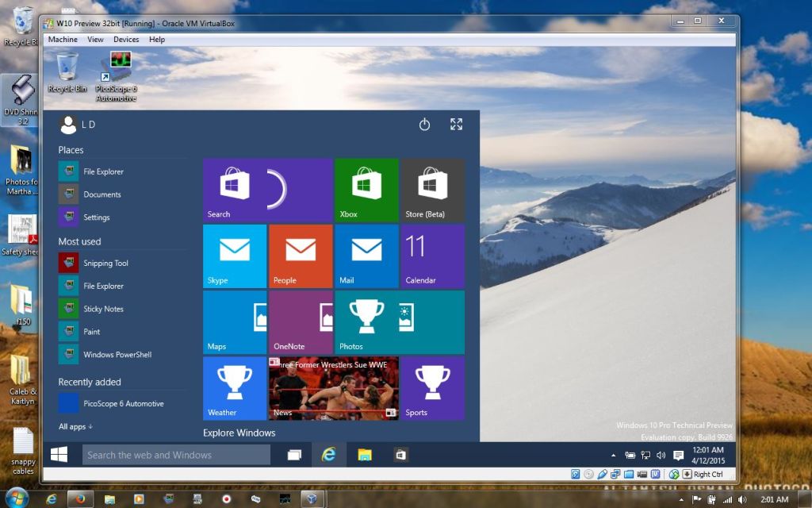Click VirtualBox shared folders status icon
The height and width of the screenshot is (508, 812).
[x=629, y=474]
